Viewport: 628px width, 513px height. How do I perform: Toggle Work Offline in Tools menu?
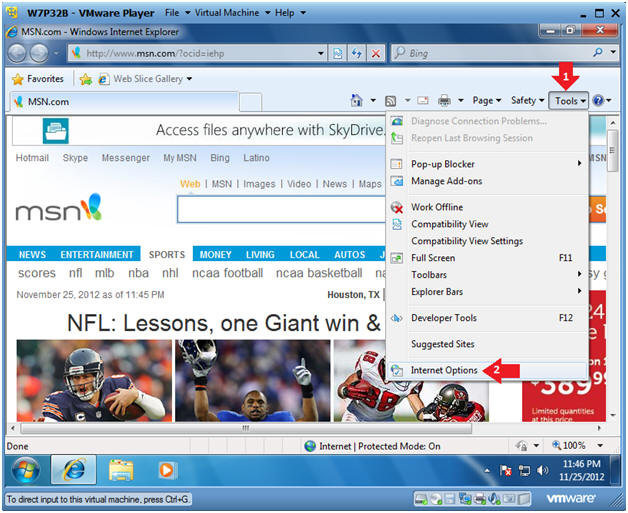pos(487,207)
